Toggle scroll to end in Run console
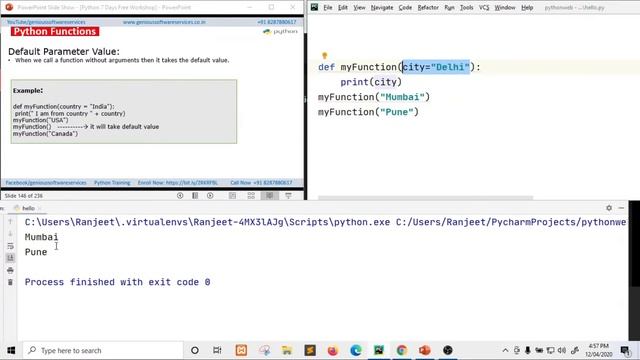The height and width of the screenshot is (360, 640). 10,258
